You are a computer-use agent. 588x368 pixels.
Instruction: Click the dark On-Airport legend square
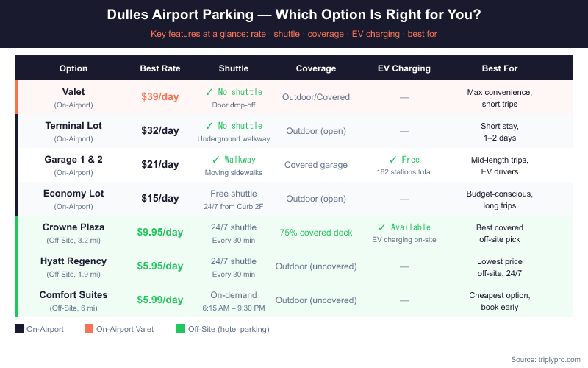point(19,329)
